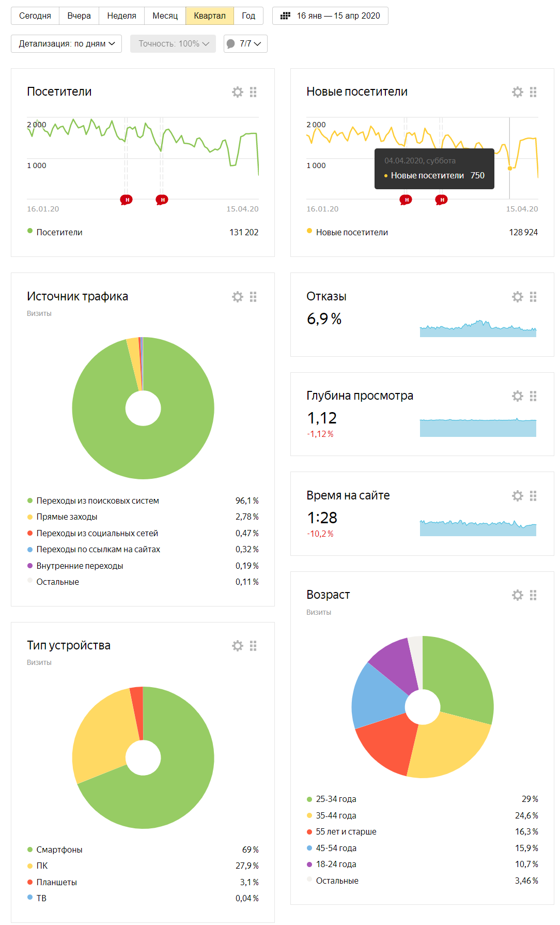560x925 pixels.
Task: Open the Тип устройства widget title
Action: point(69,645)
